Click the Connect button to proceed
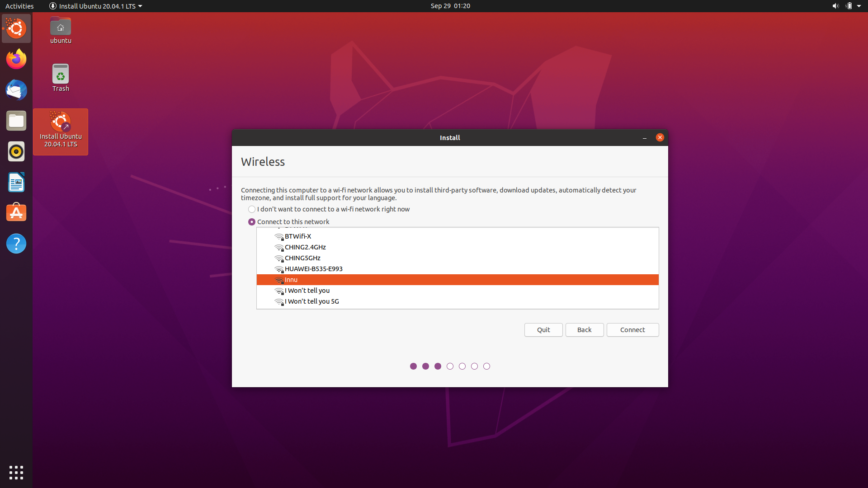Image resolution: width=868 pixels, height=488 pixels. point(632,329)
